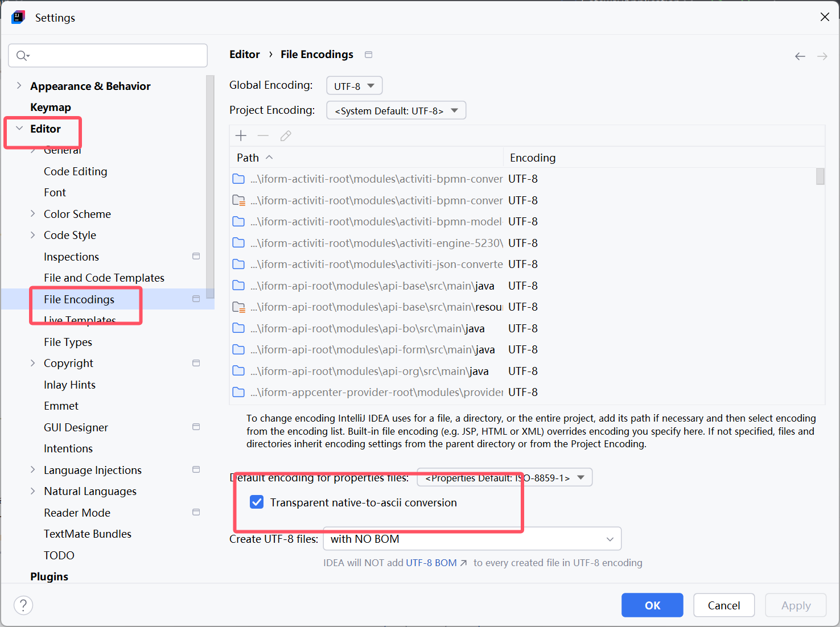
Task: Click the settings search field
Action: 108,55
